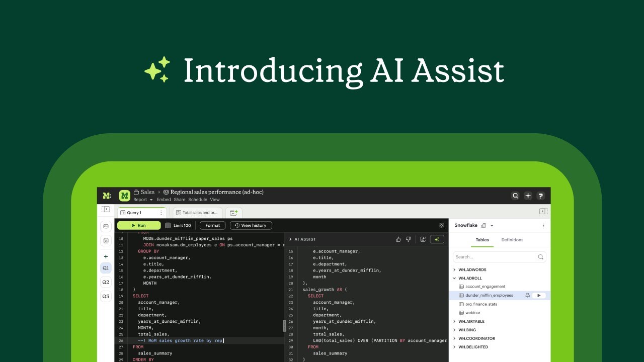Click the 'MoM sales growth rate by rep' comment line
The image size is (644, 362).
coord(181,340)
